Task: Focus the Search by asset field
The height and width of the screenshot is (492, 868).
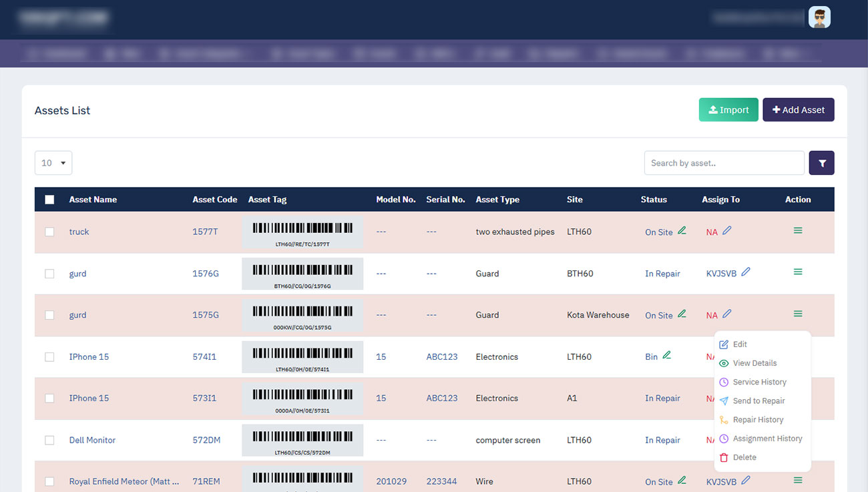Action: click(x=724, y=163)
